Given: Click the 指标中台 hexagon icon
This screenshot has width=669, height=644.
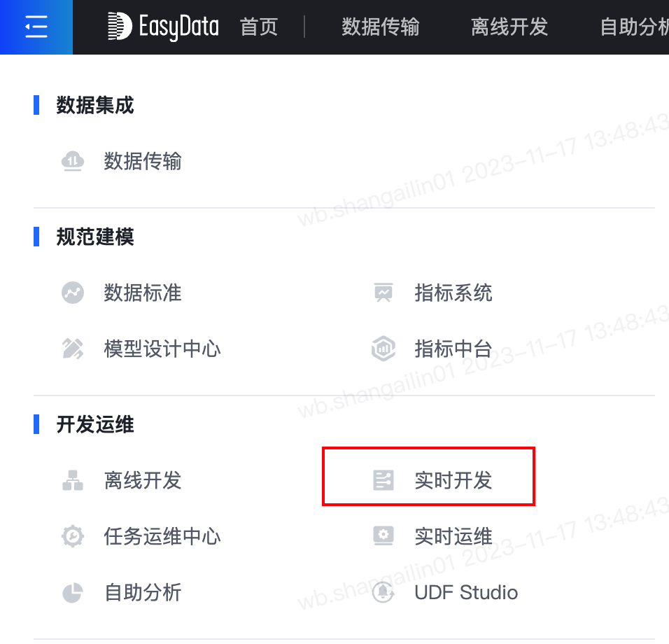Looking at the screenshot, I should point(383,349).
